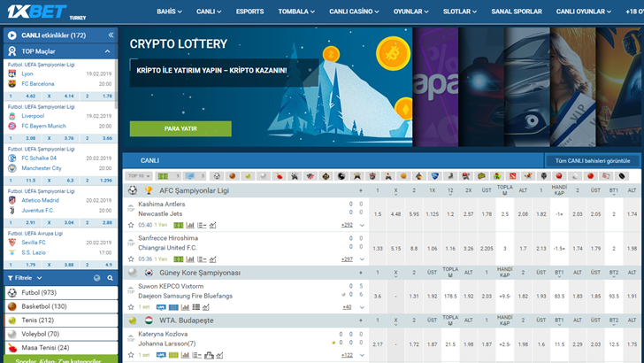Bet on odds 1.5 for Kashima Antlers win
This screenshot has height=363, width=644.
pyautogui.click(x=378, y=214)
